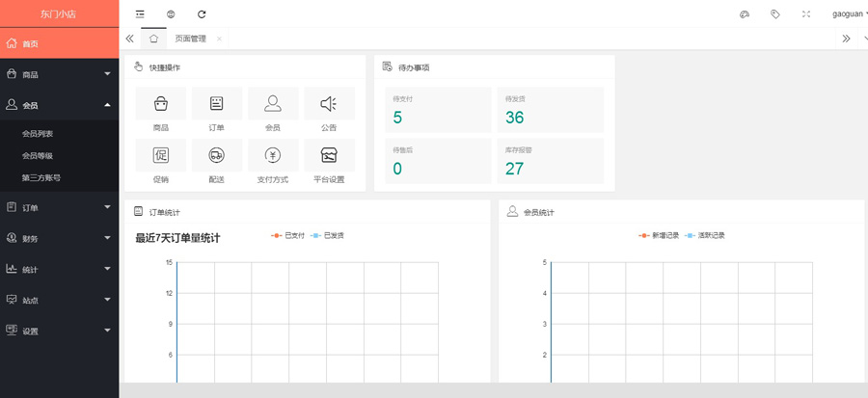Enter fullscreen using the top-right expand icon
Image resolution: width=868 pixels, height=398 pixels.
(806, 14)
